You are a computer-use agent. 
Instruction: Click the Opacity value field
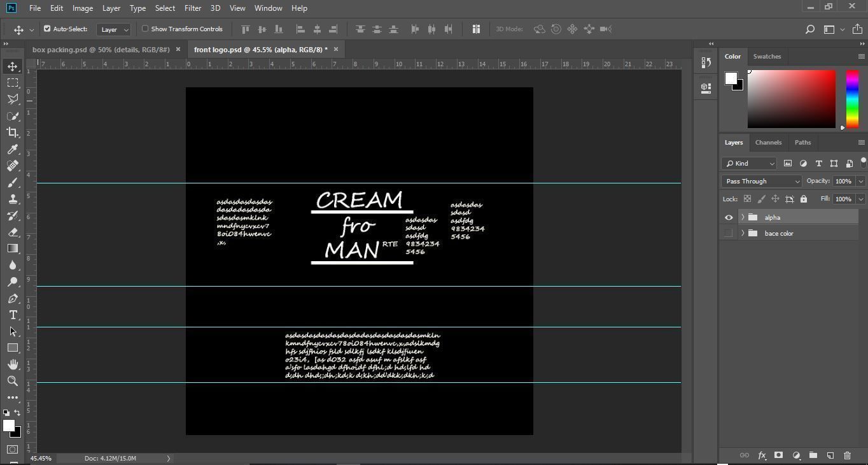[844, 181]
